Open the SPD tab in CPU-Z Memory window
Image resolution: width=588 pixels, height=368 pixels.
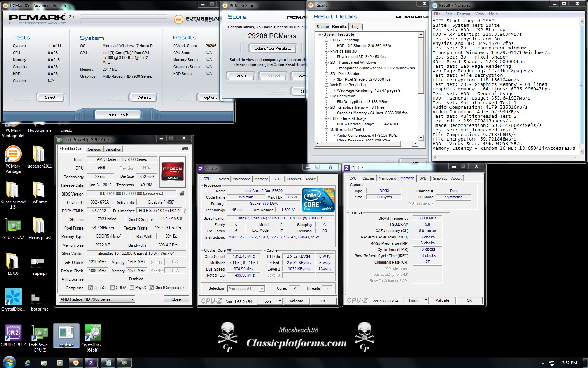[x=423, y=178]
